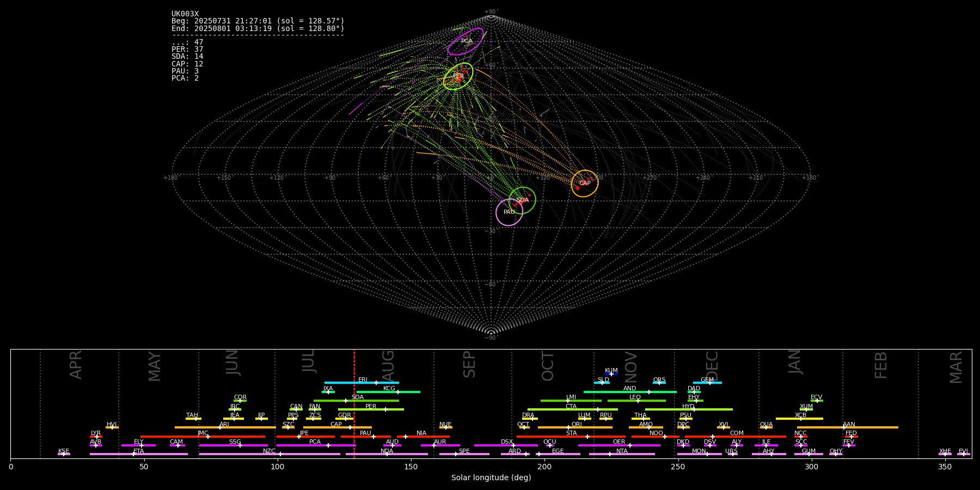Click the LEO shower bar

click(636, 400)
